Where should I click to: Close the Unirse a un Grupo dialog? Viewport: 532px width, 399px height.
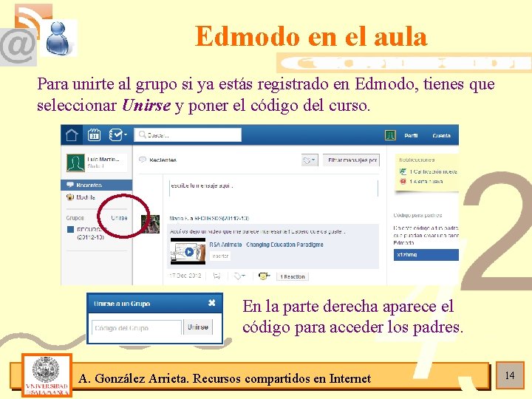pyautogui.click(x=212, y=303)
